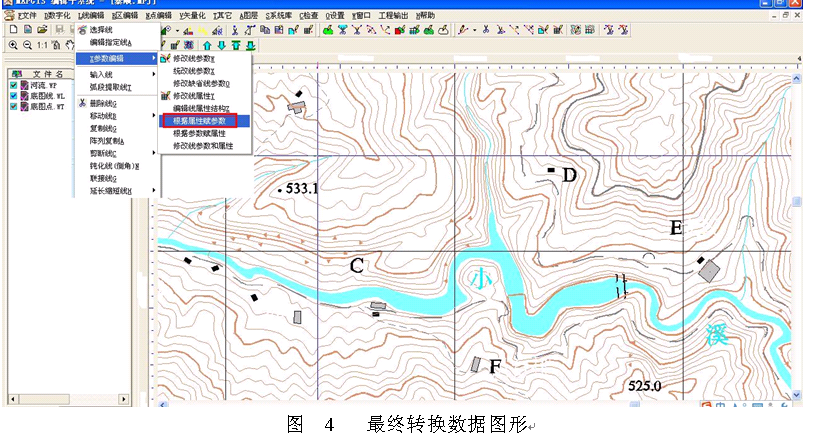Click the New file icon in toolbar
Viewport: 816px width, 442px height.
(13, 30)
